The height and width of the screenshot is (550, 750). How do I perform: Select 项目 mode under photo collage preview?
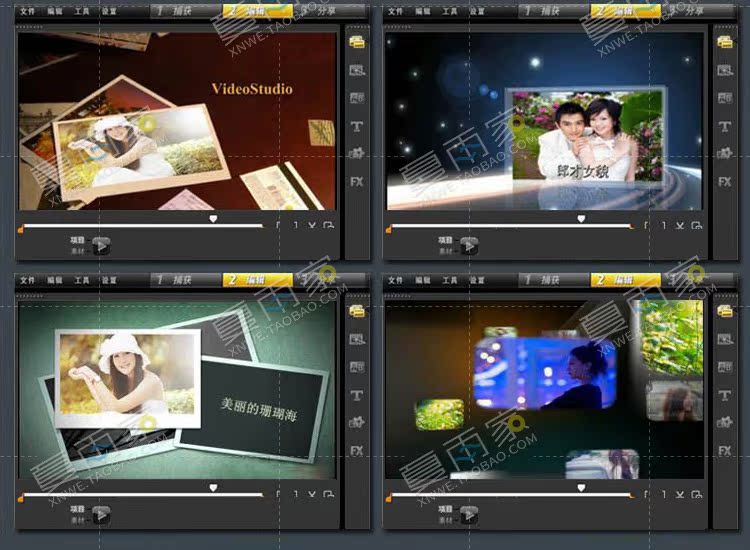tap(445, 509)
